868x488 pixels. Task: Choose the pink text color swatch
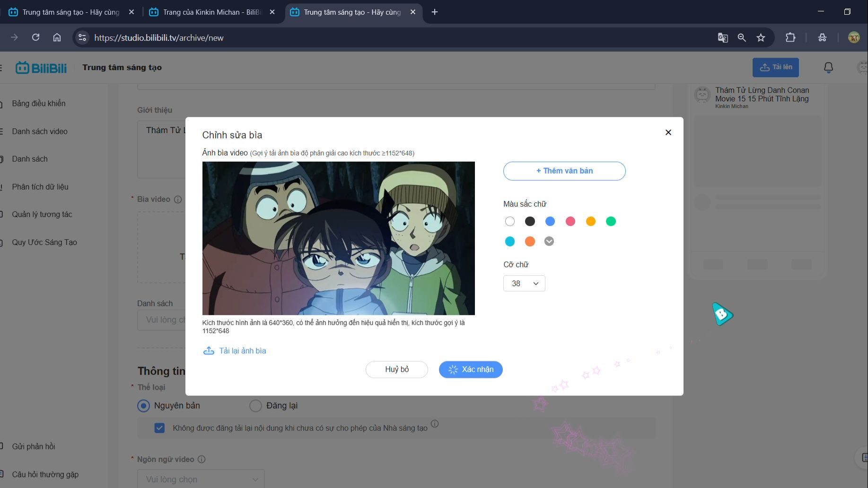(x=570, y=221)
